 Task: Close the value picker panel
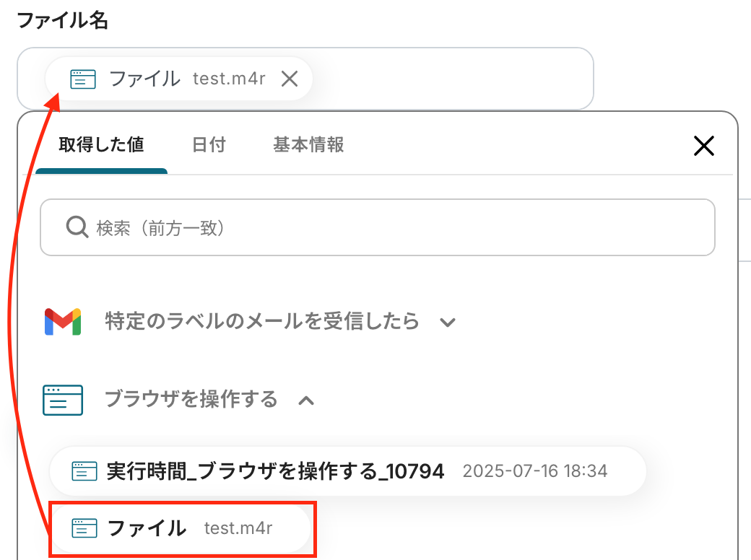[x=703, y=146]
